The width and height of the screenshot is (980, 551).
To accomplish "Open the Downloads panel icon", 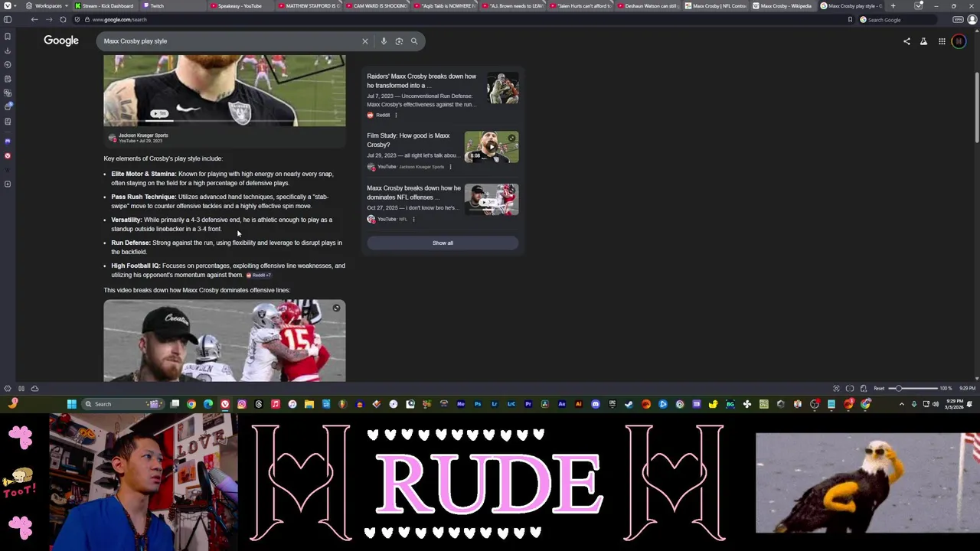I will tap(8, 51).
